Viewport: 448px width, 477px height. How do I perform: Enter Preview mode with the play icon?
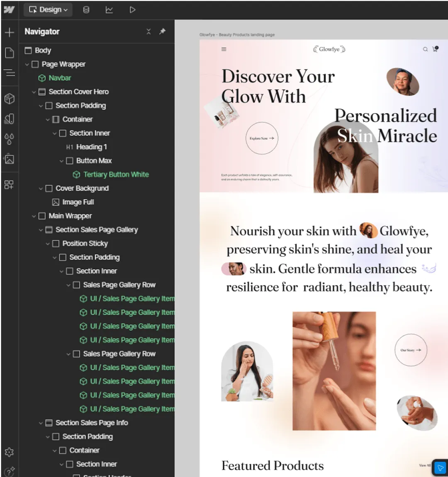click(x=132, y=10)
